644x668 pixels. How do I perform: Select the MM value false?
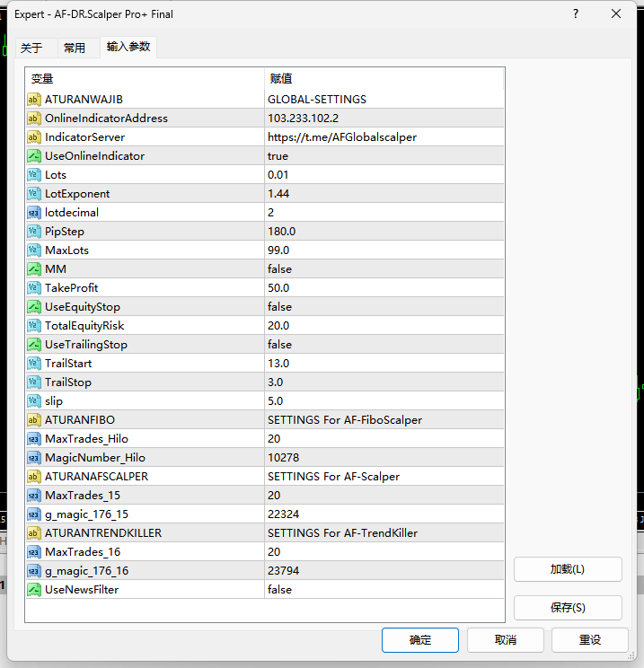[x=279, y=269]
